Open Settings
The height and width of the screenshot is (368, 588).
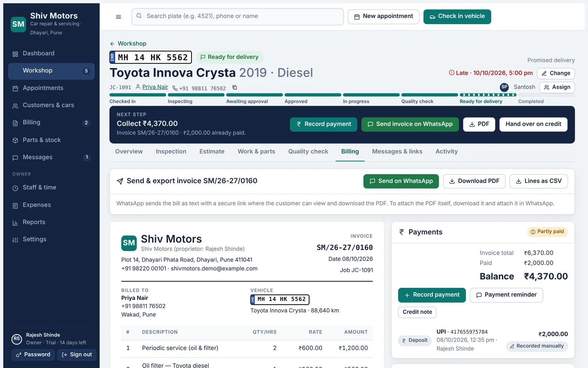51,240
